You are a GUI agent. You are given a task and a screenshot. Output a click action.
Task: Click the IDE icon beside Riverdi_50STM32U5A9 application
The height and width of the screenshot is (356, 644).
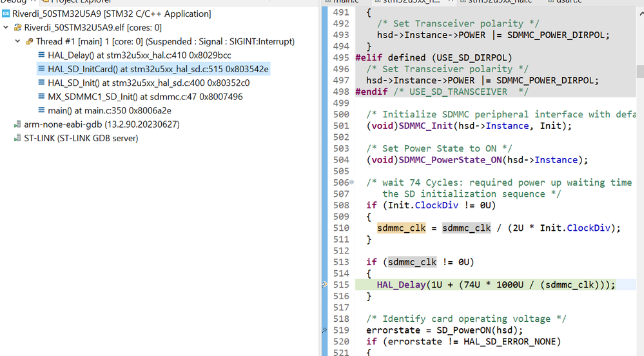(x=6, y=14)
